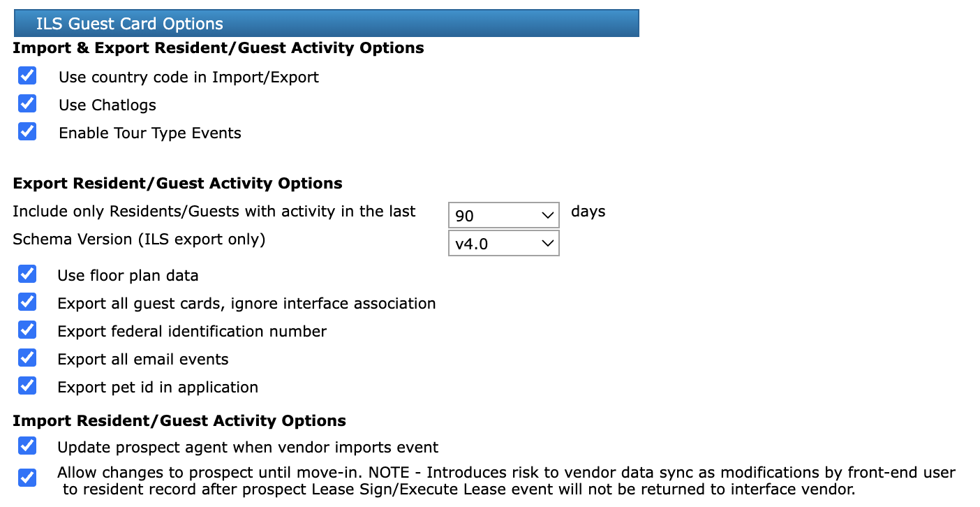The image size is (980, 507).
Task: Open the activity days dropdown showing 90
Action: (x=503, y=216)
